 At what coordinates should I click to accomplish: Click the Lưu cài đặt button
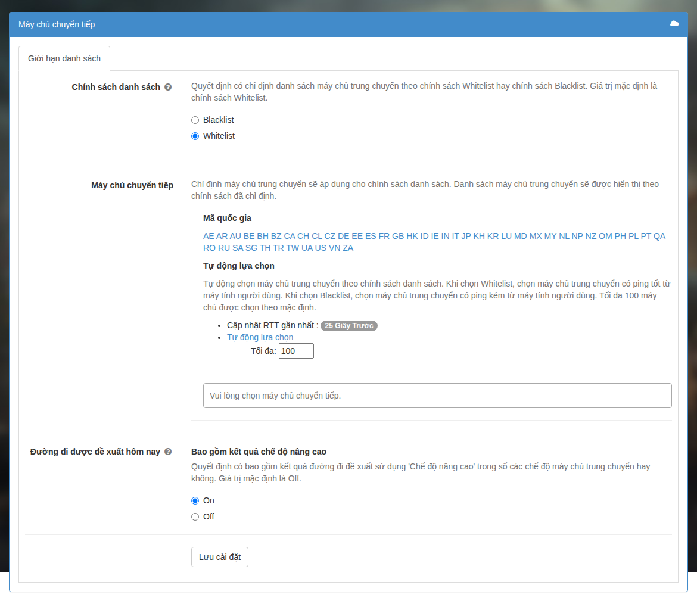[220, 557]
